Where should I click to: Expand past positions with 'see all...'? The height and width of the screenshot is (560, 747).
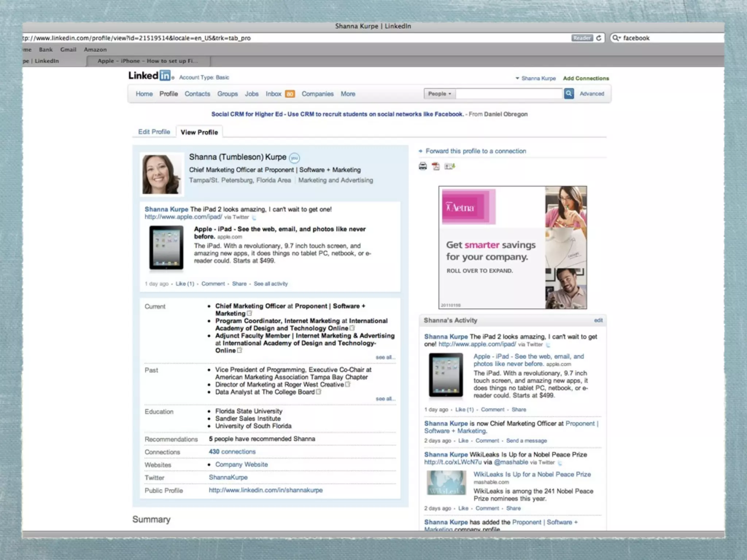385,399
